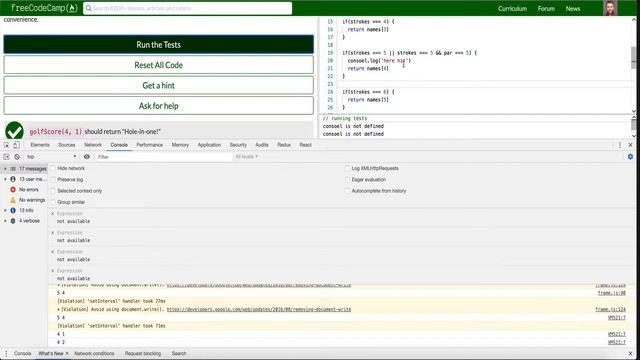Viewport: 640px width, 360px height.
Task: Focus the console Filter field
Action: tap(163, 157)
